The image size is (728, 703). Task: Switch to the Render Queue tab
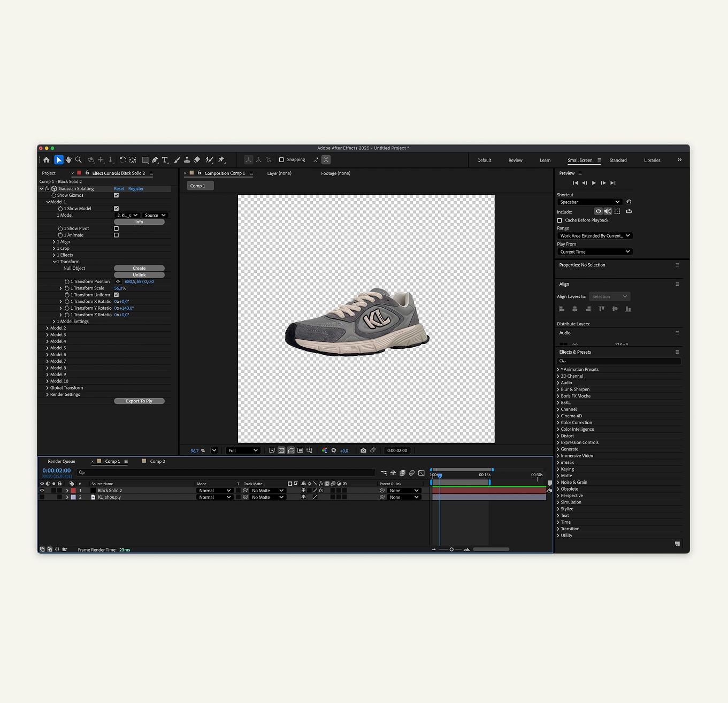[62, 461]
